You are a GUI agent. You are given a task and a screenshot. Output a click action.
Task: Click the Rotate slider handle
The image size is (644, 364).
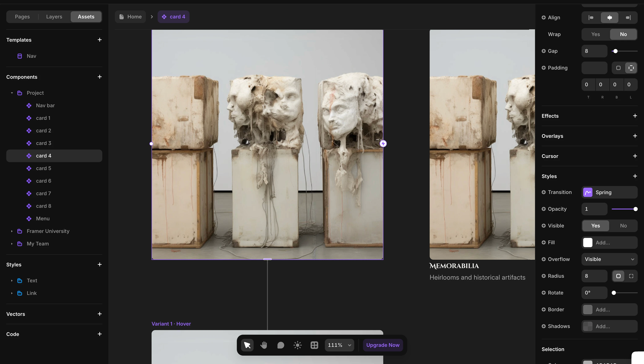(614, 293)
